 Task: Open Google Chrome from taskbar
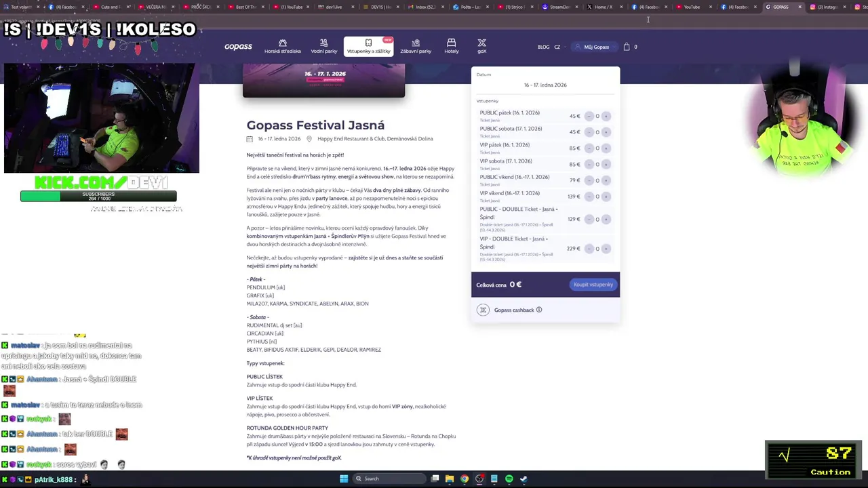tap(464, 479)
